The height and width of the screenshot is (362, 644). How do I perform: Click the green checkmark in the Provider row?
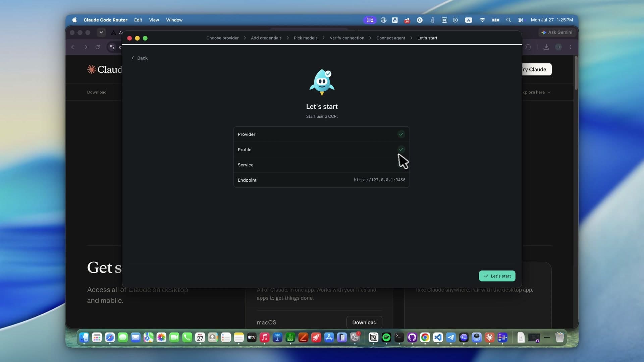[x=401, y=134]
